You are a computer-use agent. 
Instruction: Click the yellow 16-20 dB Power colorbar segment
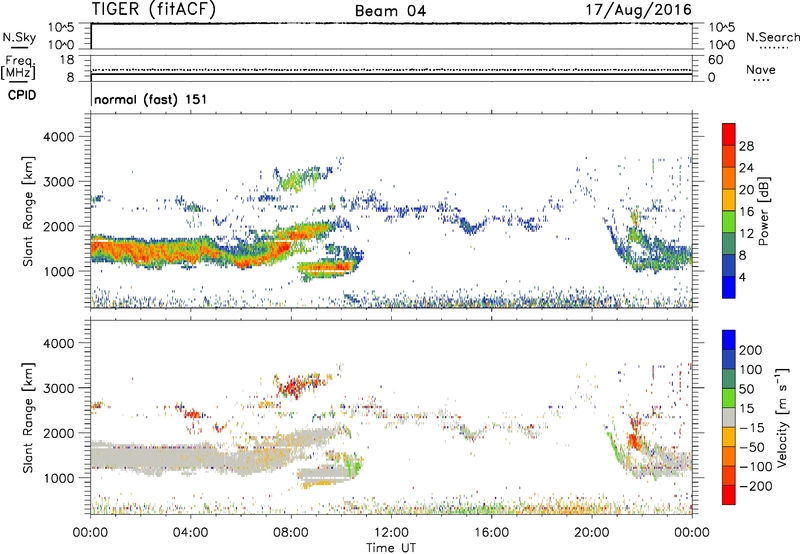[729, 199]
